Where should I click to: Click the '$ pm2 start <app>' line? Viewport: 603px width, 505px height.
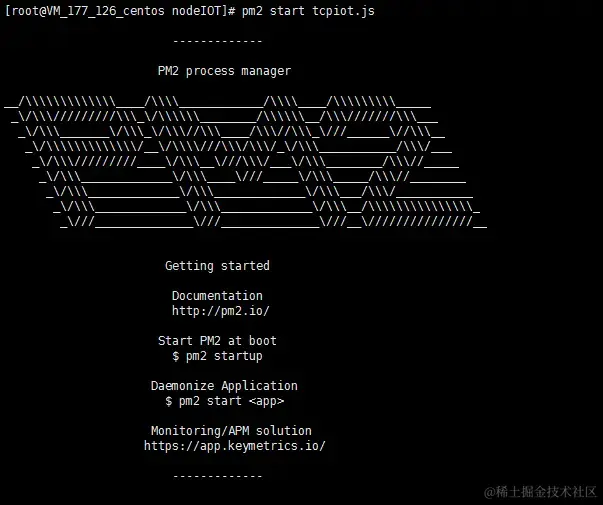(225, 401)
